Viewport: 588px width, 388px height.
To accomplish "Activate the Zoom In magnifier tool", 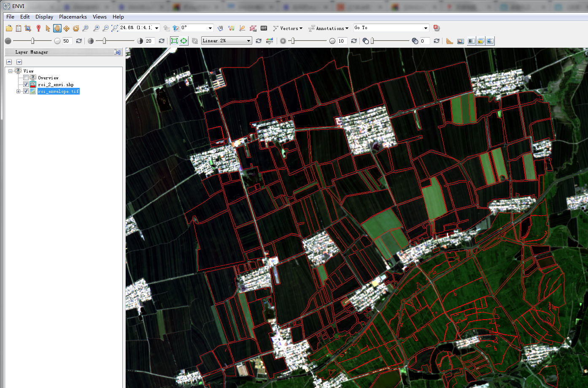I will coord(96,28).
